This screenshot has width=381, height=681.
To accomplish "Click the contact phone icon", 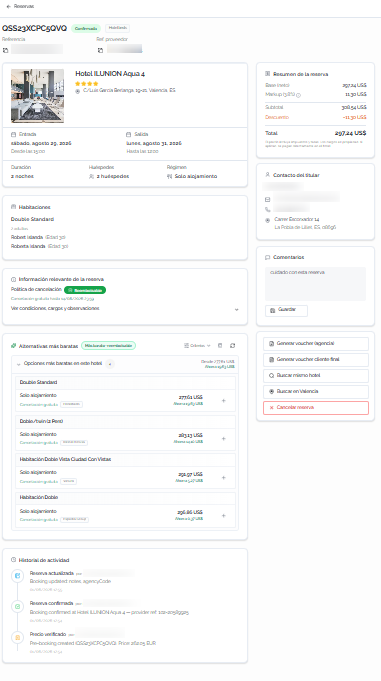I will [268, 210].
